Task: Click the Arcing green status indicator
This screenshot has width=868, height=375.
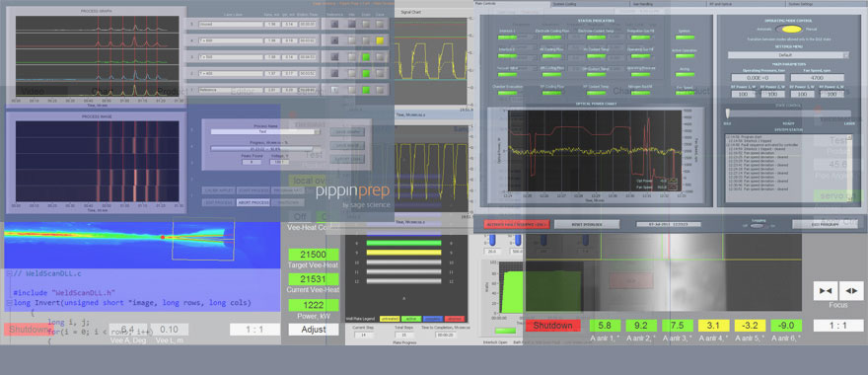Action: (685, 75)
